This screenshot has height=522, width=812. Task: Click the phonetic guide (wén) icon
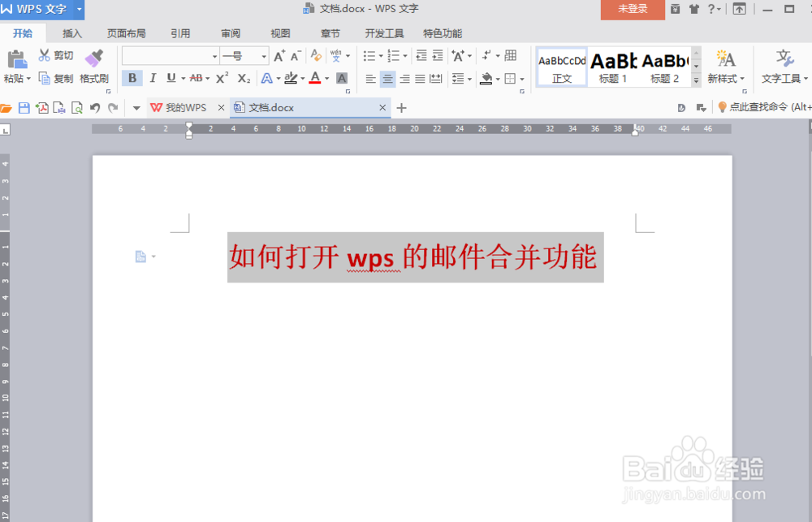[x=335, y=55]
